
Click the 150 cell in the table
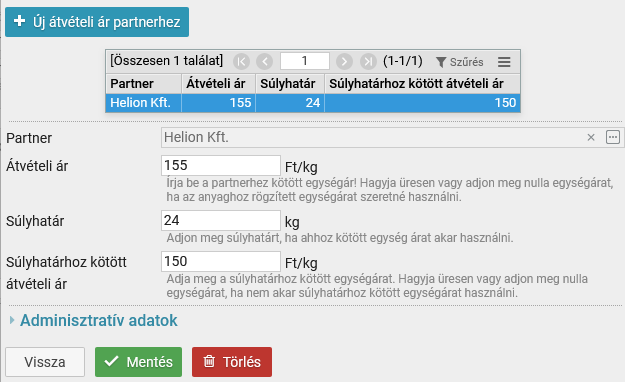(x=423, y=103)
